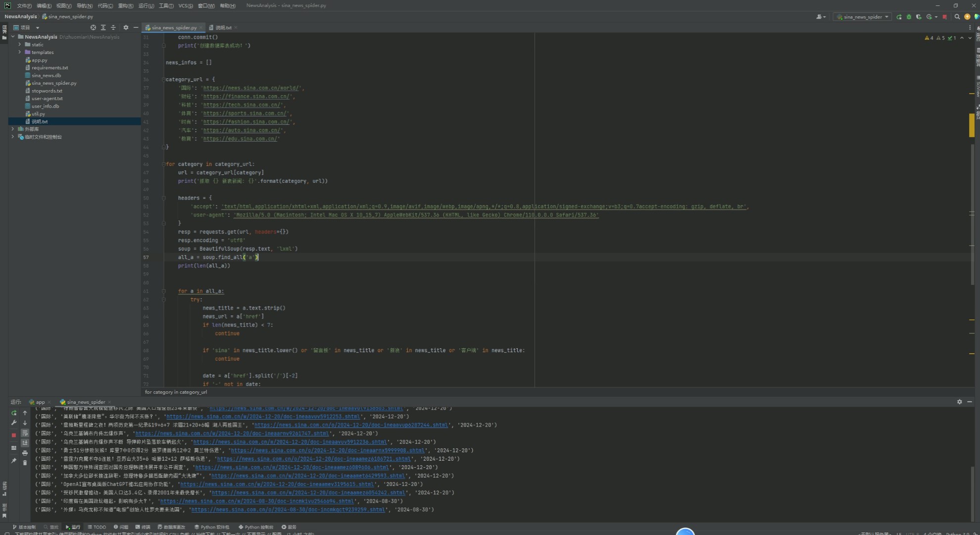Toggle fold marker at category_url line
980x535 pixels.
click(163, 79)
